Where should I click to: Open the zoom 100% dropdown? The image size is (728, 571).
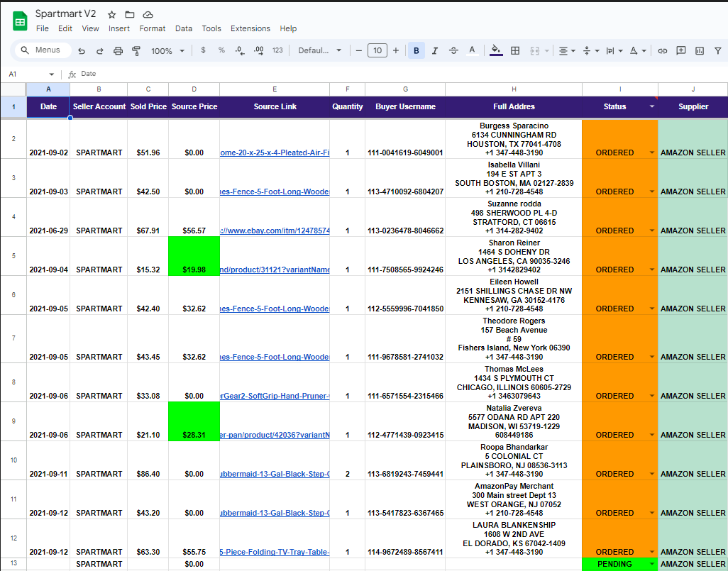(x=167, y=50)
